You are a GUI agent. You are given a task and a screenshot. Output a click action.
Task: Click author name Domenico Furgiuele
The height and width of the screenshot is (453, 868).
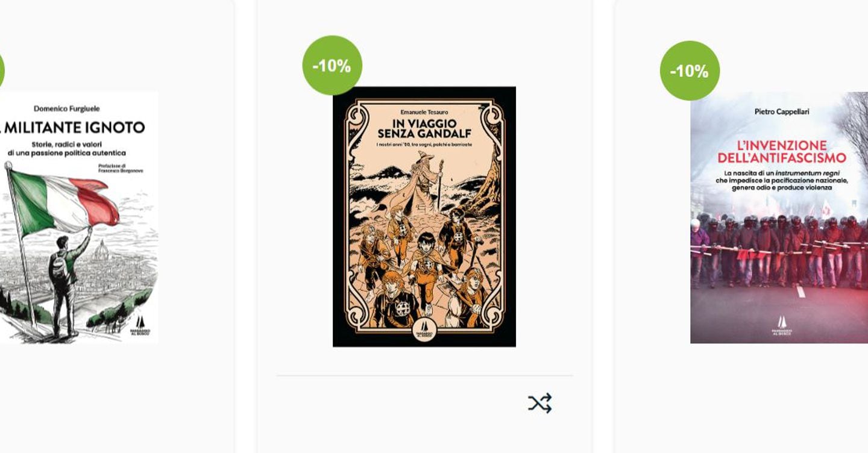67,108
